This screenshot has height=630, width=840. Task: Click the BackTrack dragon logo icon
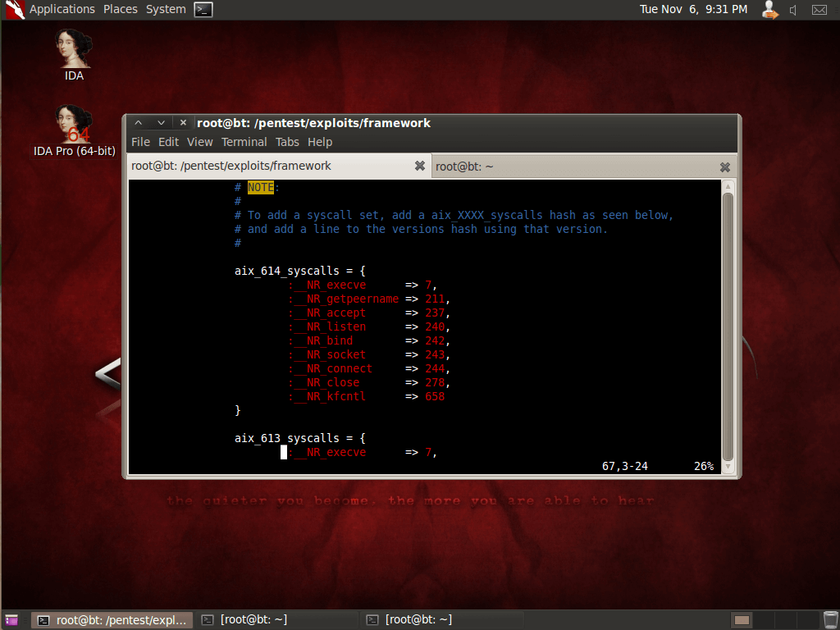pyautogui.click(x=14, y=10)
